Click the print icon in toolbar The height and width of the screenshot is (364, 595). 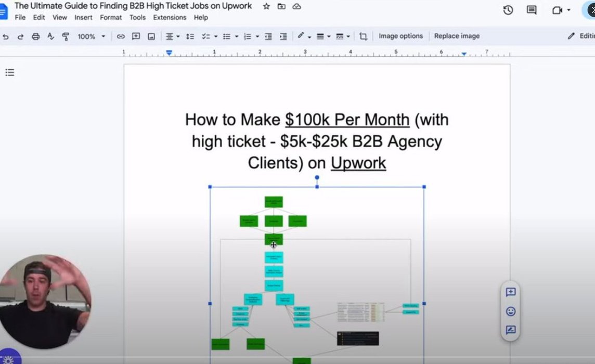35,36
